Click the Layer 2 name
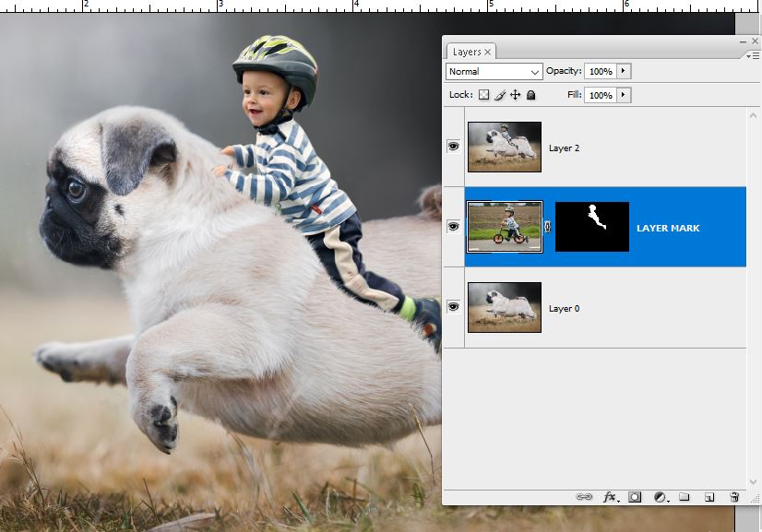 click(564, 148)
